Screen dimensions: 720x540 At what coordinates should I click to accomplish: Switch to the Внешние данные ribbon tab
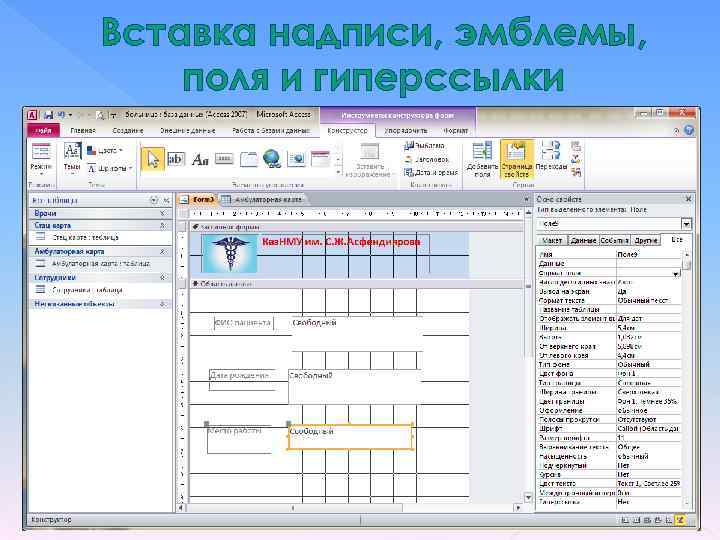pyautogui.click(x=187, y=130)
